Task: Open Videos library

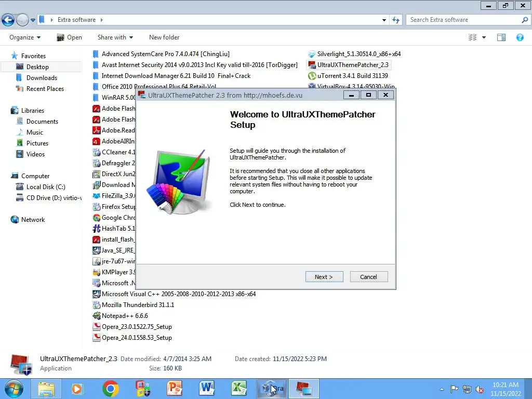Action: tap(35, 154)
